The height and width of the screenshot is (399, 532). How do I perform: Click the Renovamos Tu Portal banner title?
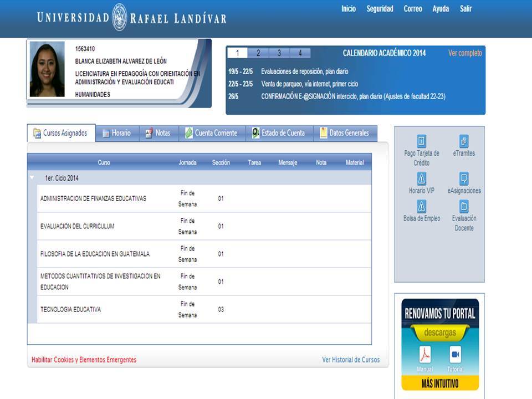[439, 314]
